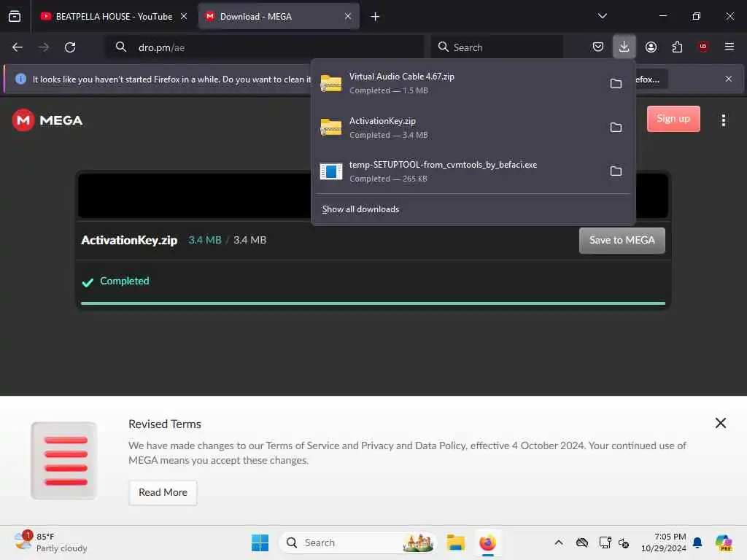Show Virtual Audio Cable 4.67.zip in folder
747x560 pixels.
click(616, 83)
